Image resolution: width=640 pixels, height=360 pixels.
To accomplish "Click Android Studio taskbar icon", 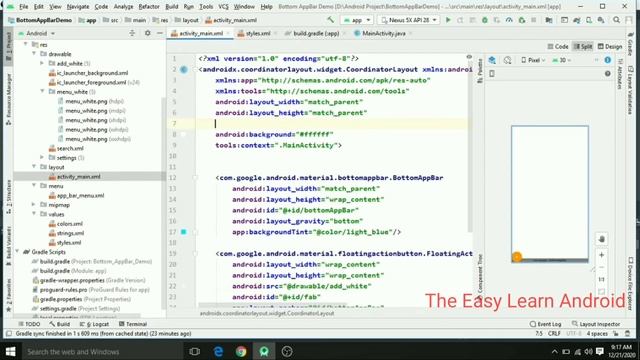I will click(264, 351).
